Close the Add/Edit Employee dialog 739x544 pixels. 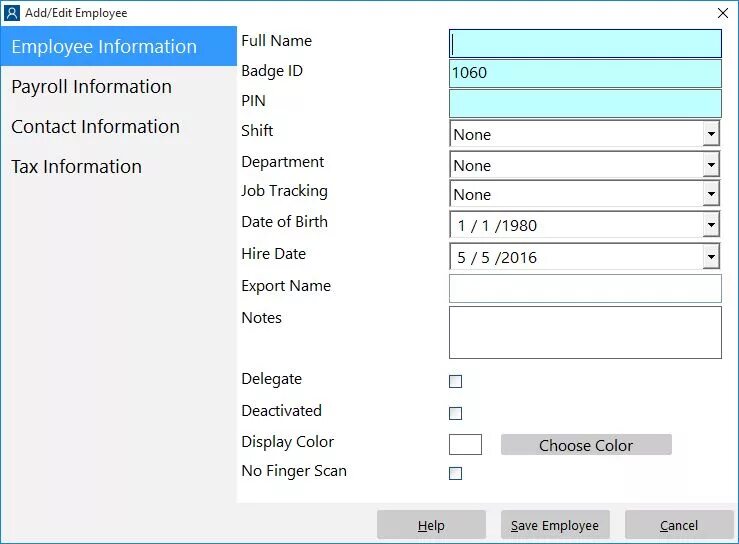click(723, 13)
